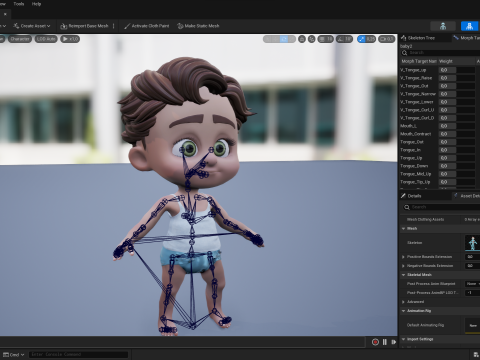Screen dimensions: 480x360
Task: Open the Cmd console dropdown
Action: [x=14, y=355]
